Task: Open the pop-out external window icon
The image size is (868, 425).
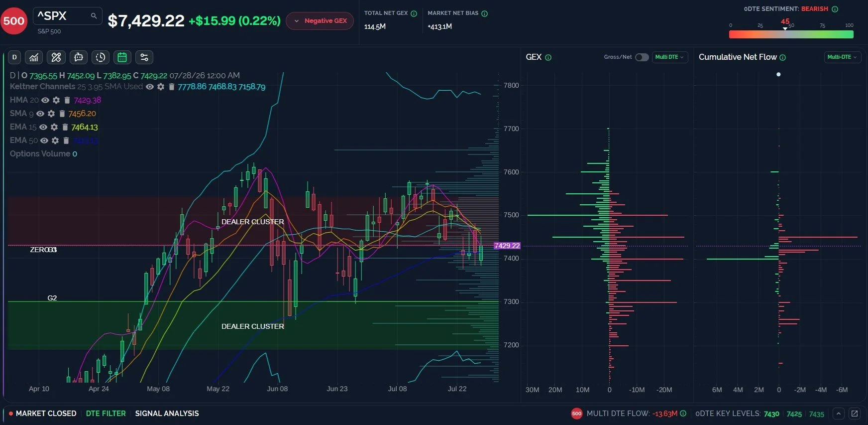Action: click(x=855, y=414)
